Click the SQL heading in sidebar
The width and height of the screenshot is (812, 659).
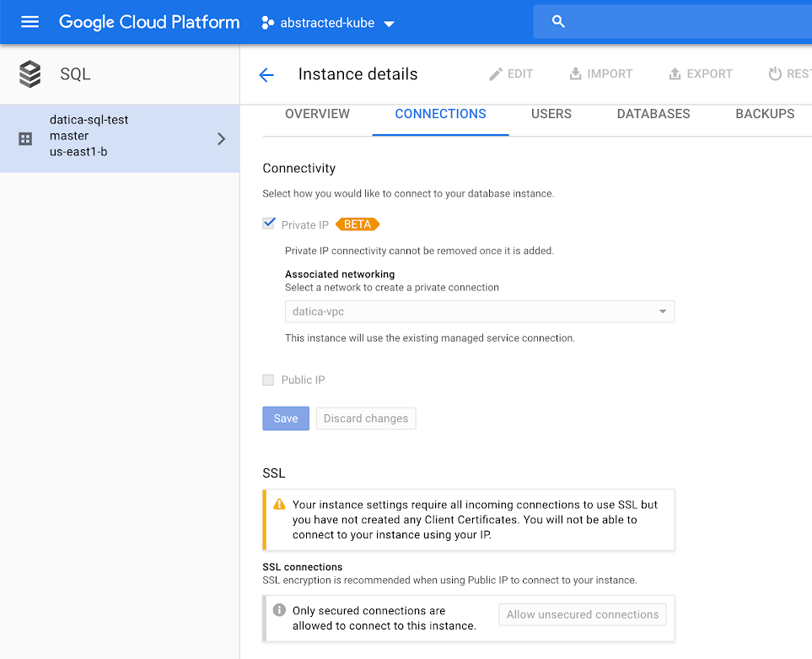pyautogui.click(x=75, y=74)
